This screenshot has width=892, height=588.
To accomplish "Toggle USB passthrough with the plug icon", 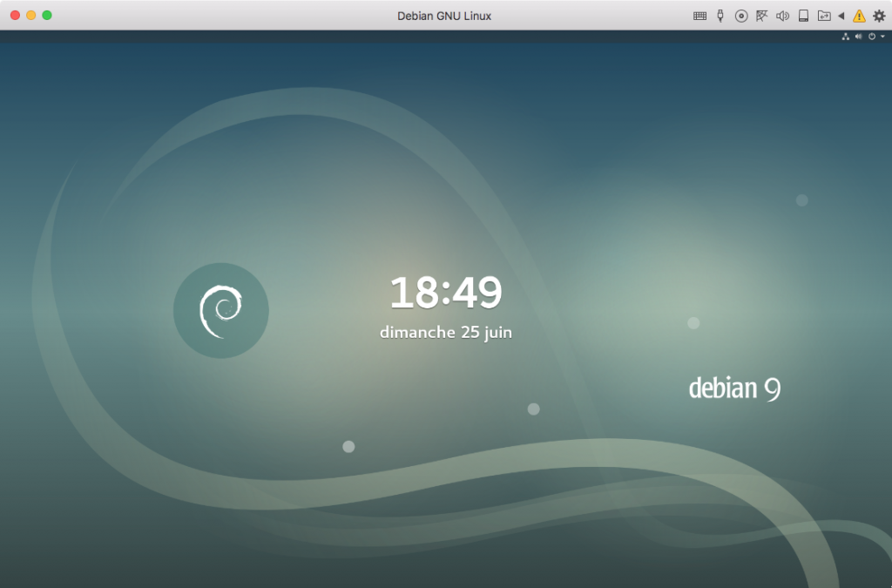I will click(x=720, y=16).
